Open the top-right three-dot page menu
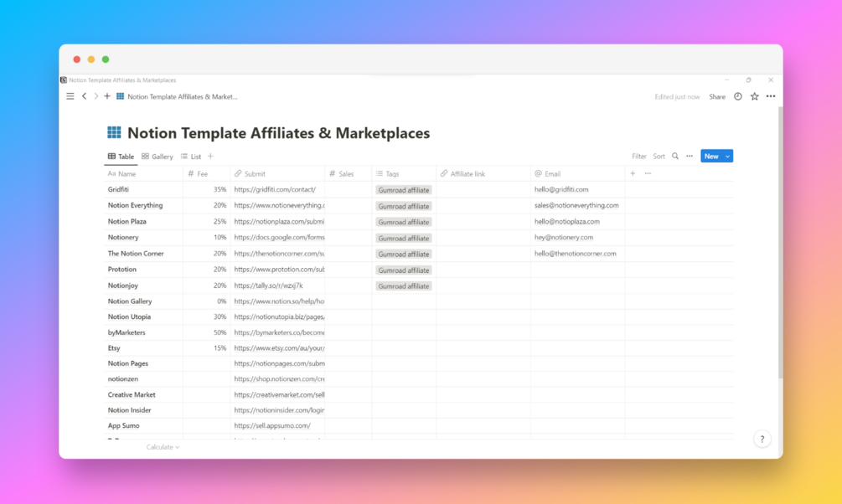Viewport: 842px width, 504px height. 771,96
